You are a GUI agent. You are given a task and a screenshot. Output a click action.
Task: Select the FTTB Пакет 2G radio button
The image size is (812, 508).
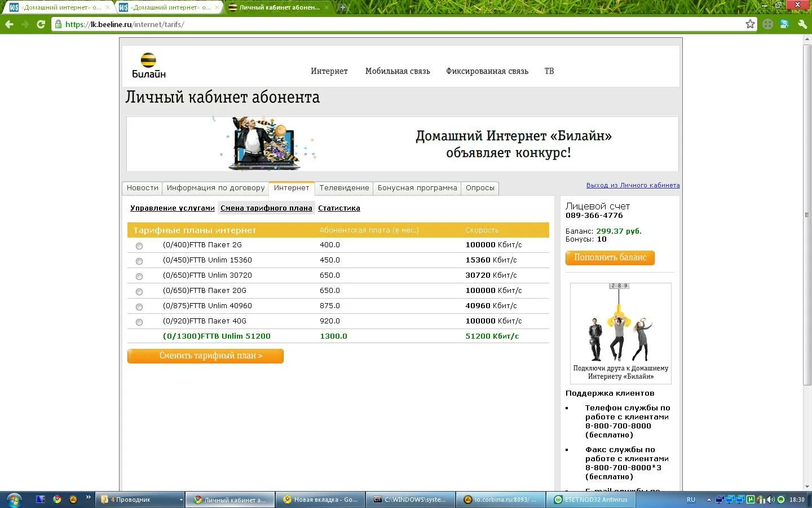point(139,246)
